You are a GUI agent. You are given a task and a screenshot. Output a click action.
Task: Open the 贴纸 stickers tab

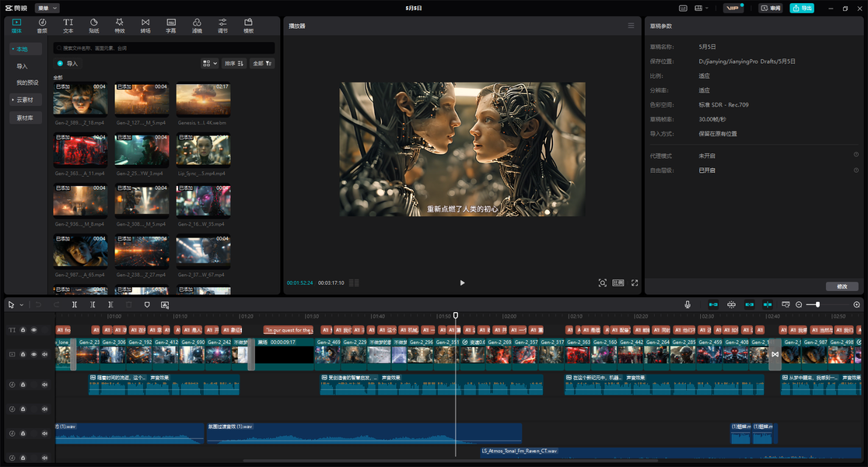coord(94,26)
